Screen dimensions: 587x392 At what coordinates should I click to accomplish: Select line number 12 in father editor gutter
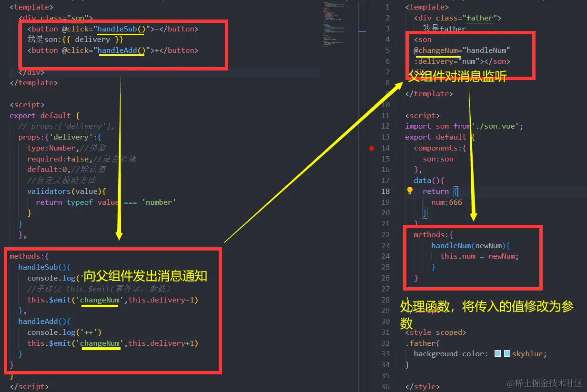[385, 126]
